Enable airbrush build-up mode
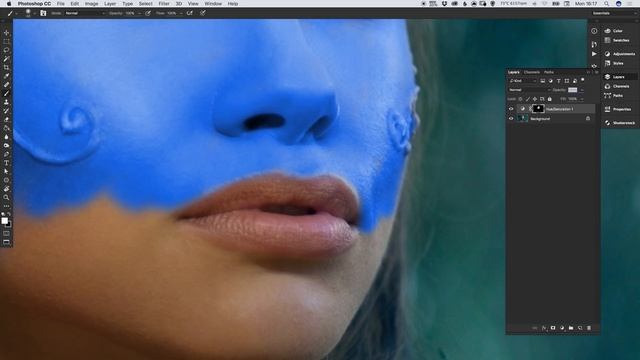 tap(190, 13)
